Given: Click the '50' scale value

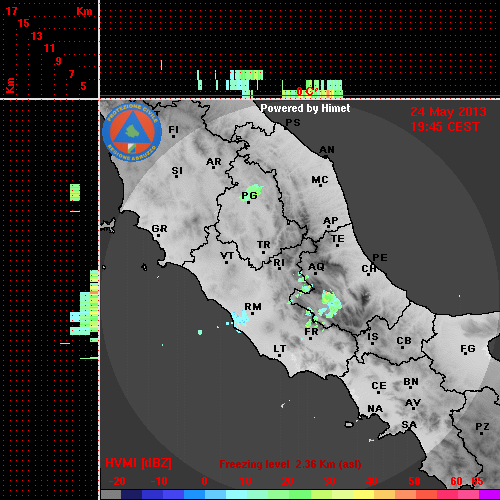Looking at the screenshot, I should tap(414, 481).
